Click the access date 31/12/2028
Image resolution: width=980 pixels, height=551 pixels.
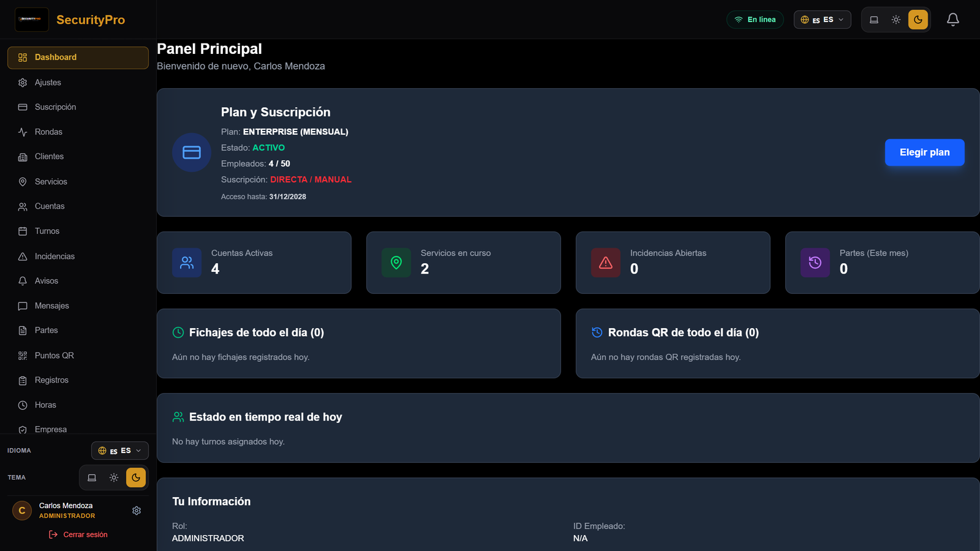coord(288,197)
